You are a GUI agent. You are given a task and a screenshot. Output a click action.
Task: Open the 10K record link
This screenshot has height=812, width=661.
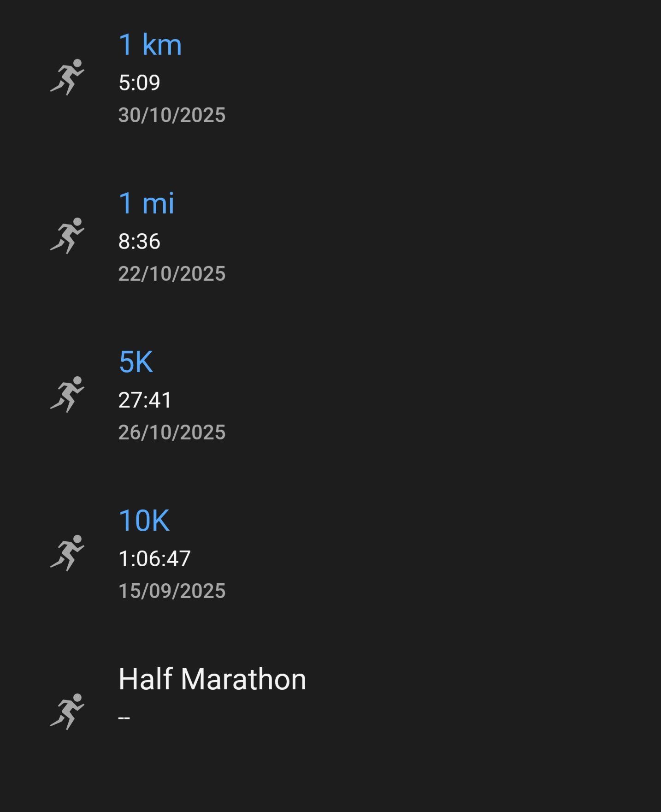[x=144, y=521]
